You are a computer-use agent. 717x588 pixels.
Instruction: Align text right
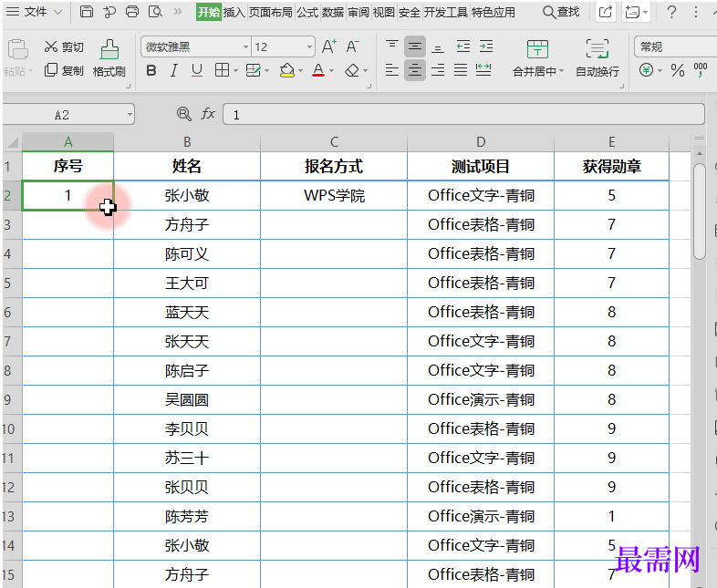438,70
